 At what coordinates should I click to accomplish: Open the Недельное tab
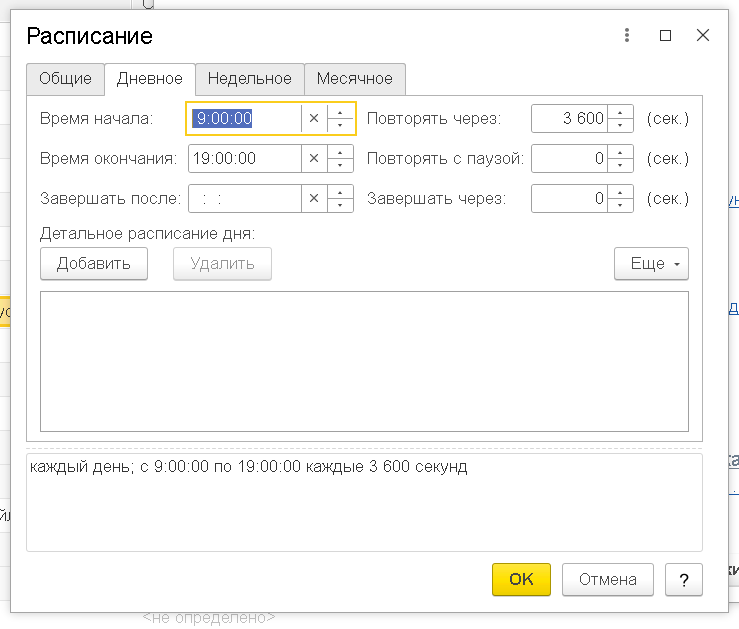[249, 79]
